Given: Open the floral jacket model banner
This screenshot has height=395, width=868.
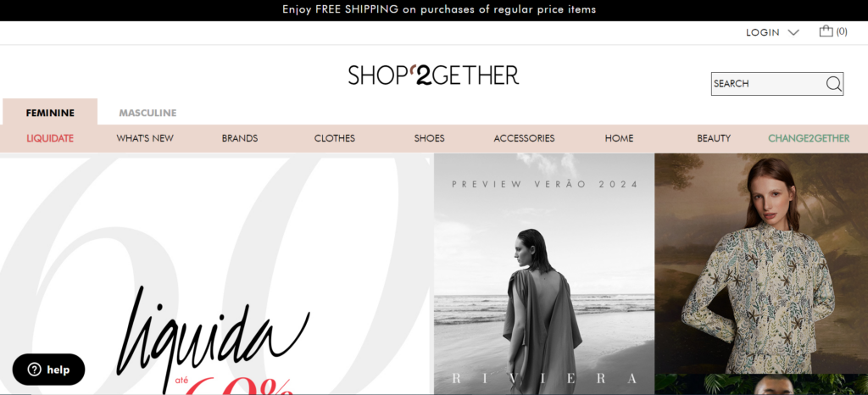Looking at the screenshot, I should [761, 264].
